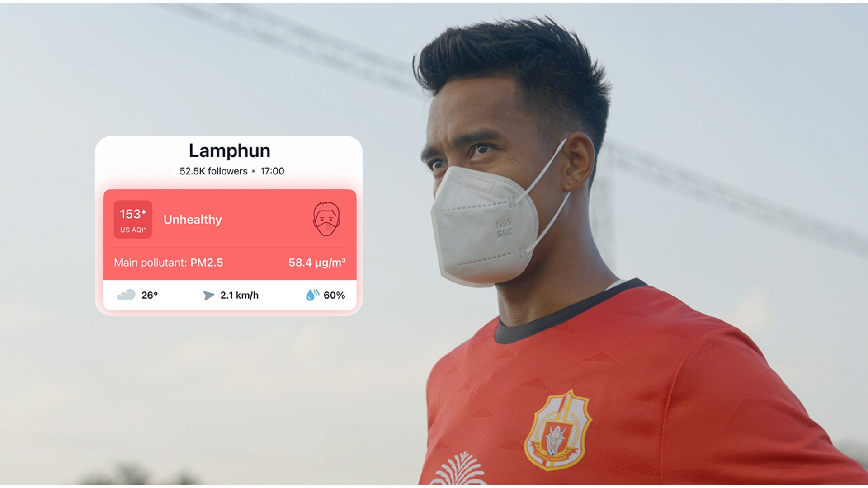
Task: Select the 153 US AQI badge
Action: tap(133, 219)
